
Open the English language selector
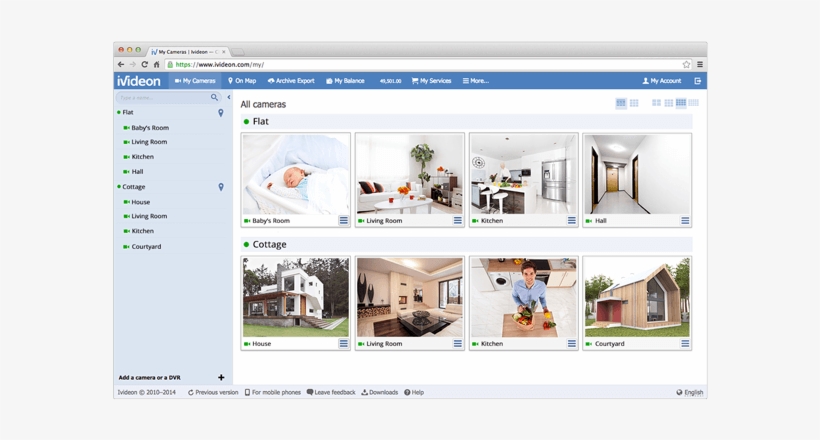coord(690,393)
